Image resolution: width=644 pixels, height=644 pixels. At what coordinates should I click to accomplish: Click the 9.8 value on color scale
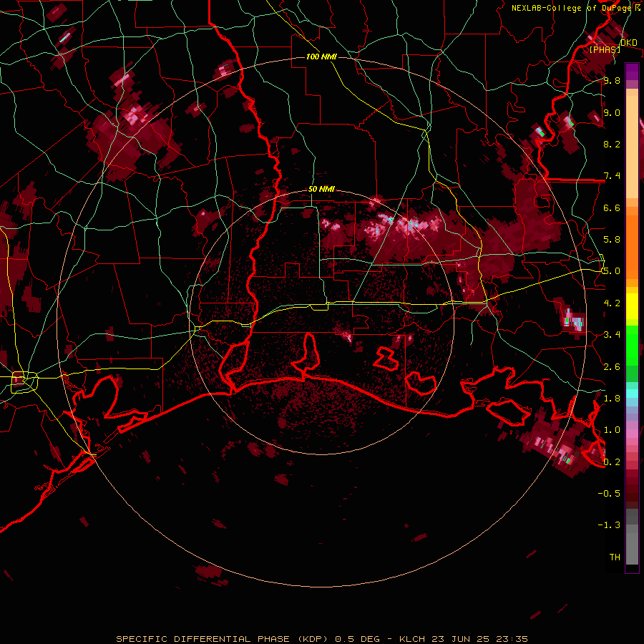tap(612, 81)
